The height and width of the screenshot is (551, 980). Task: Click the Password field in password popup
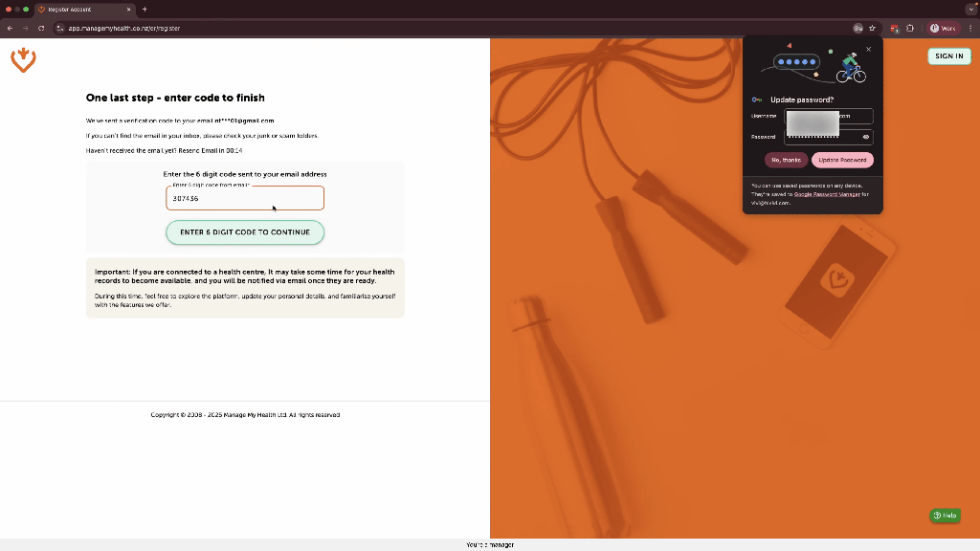[829, 137]
